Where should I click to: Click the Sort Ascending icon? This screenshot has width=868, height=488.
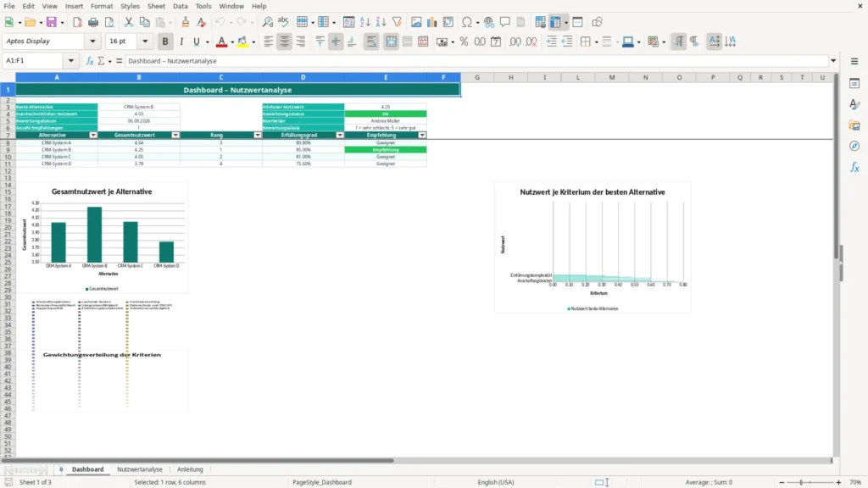364,22
